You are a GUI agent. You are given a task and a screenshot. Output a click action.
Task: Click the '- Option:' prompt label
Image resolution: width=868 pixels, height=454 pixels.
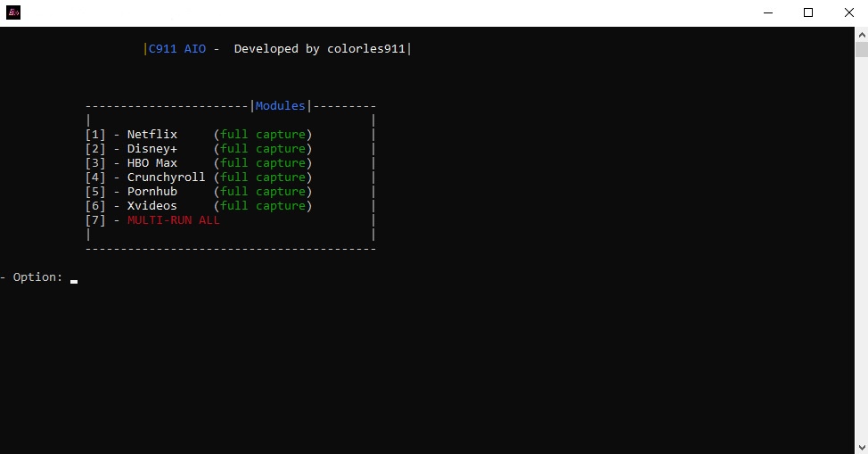31,277
